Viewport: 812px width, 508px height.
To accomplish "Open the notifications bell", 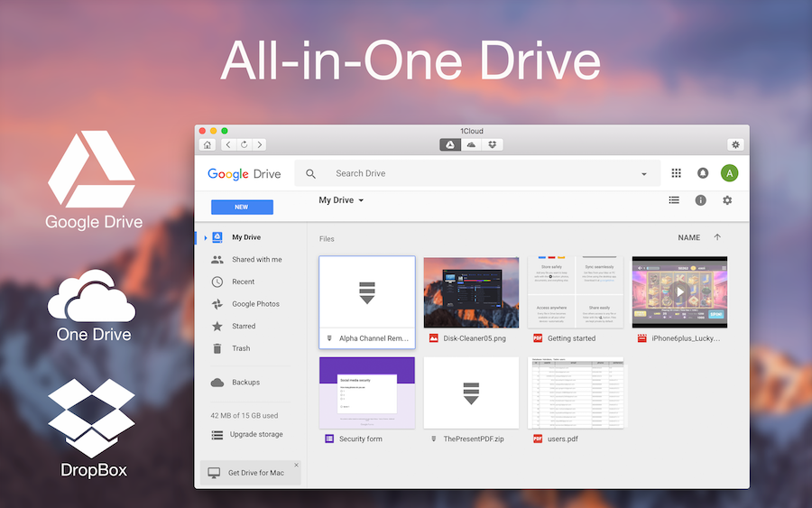I will [703, 173].
